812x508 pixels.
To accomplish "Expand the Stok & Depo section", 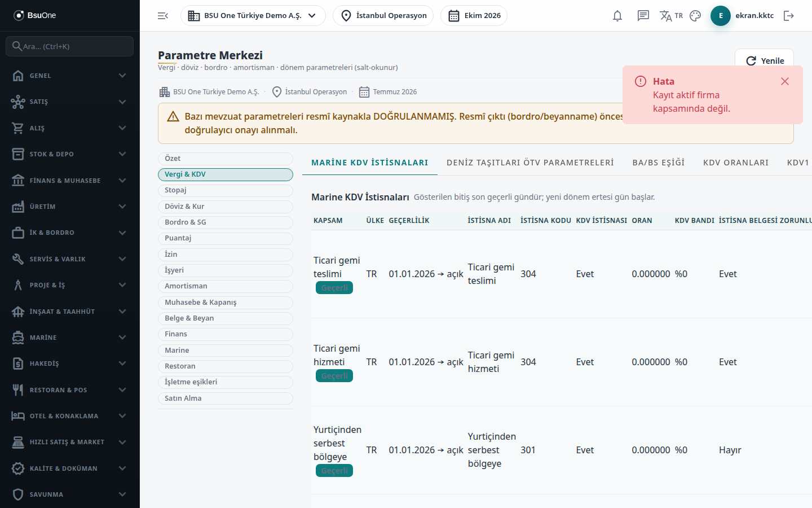I will [70, 154].
